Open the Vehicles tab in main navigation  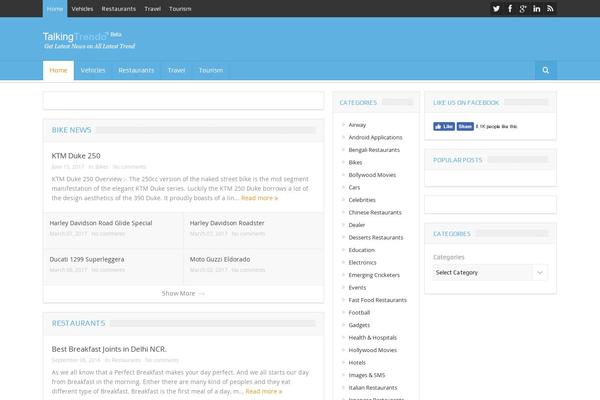click(x=93, y=70)
